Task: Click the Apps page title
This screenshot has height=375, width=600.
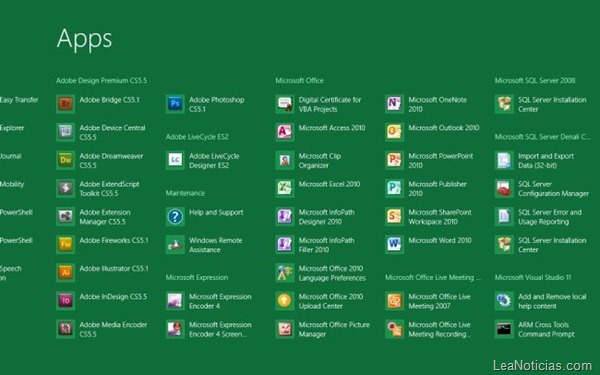Action: pos(85,39)
